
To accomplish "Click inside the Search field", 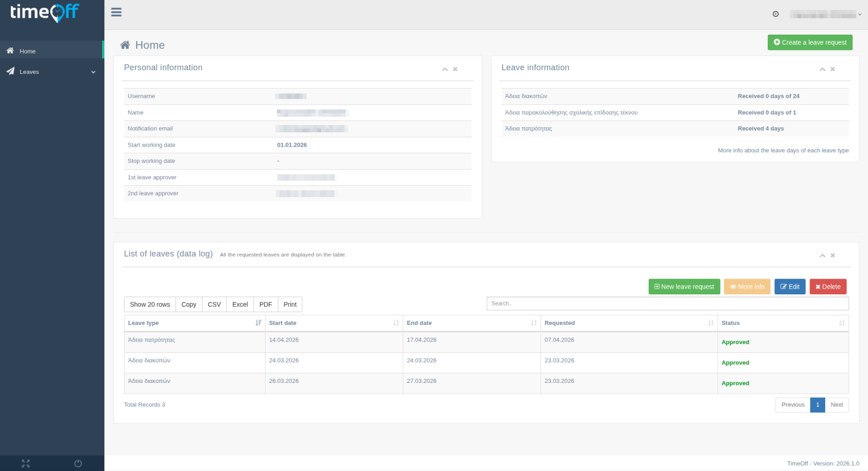I will [667, 303].
